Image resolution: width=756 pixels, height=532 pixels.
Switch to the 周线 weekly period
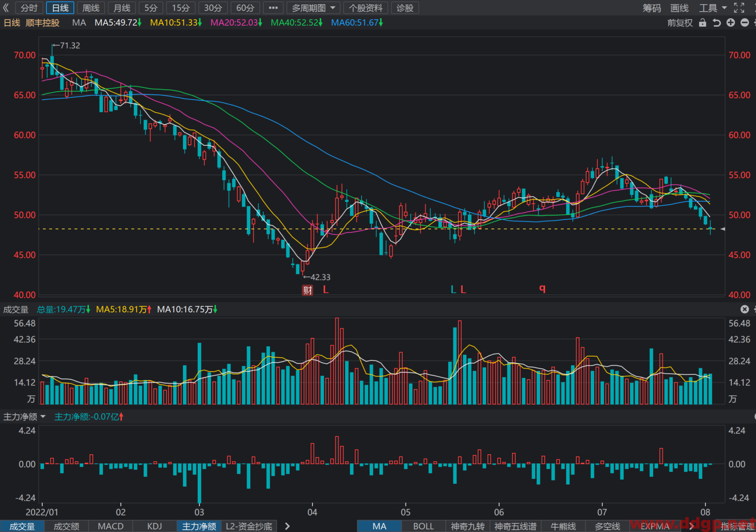[x=91, y=8]
